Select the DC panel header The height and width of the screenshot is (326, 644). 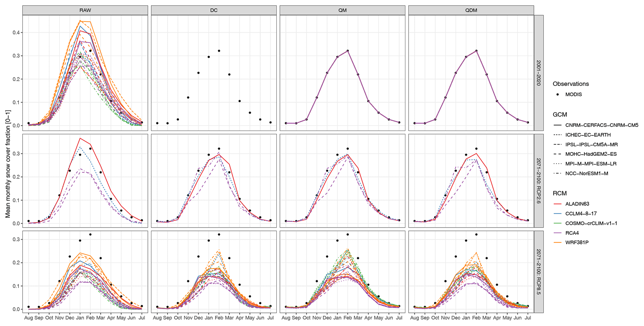coord(214,10)
